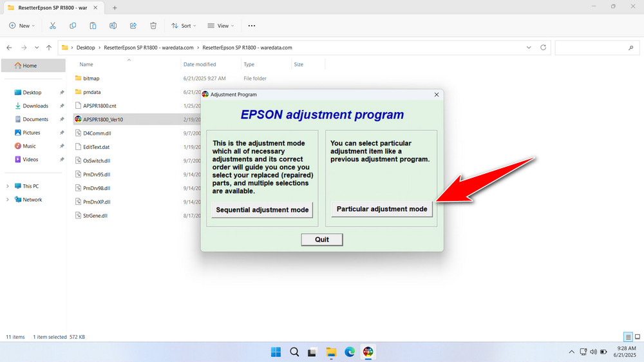Click the Forward navigation arrow

click(x=24, y=48)
